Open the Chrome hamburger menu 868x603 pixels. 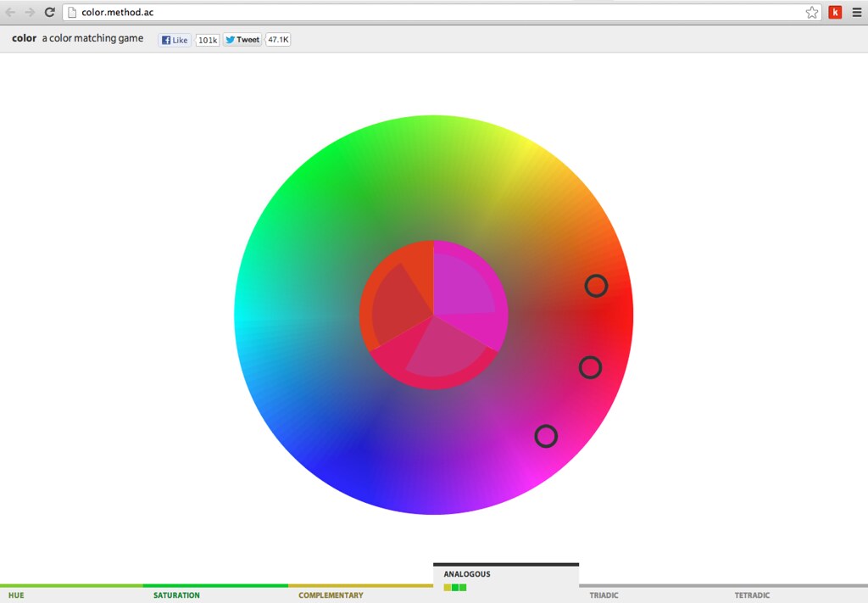click(x=857, y=12)
